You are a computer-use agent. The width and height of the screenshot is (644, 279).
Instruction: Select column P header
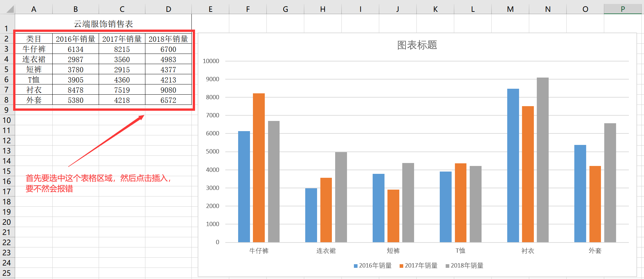point(623,9)
